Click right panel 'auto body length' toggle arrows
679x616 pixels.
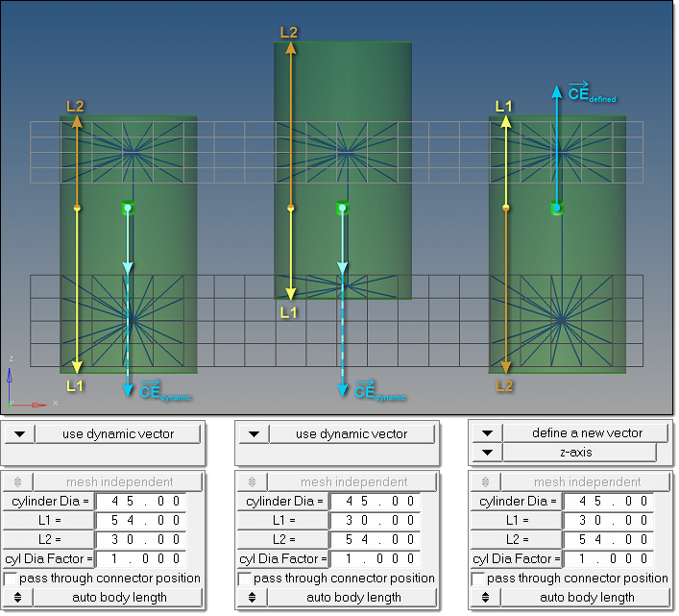coord(485,599)
